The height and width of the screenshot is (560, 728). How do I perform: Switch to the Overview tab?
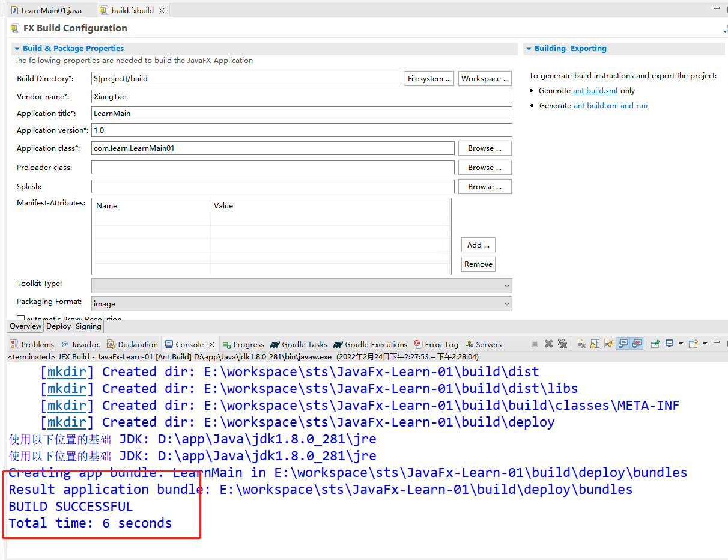tap(26, 326)
